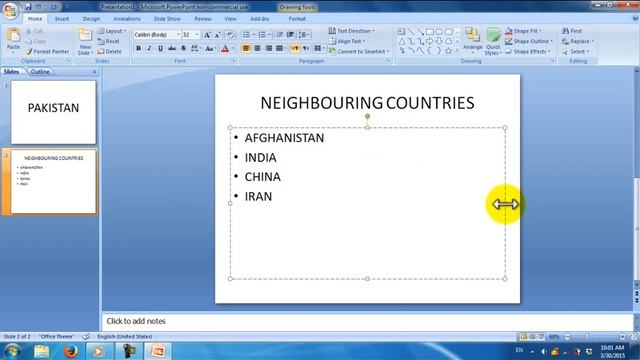Increase font size with Grow Font
This screenshot has height=360, width=640.
207,35
